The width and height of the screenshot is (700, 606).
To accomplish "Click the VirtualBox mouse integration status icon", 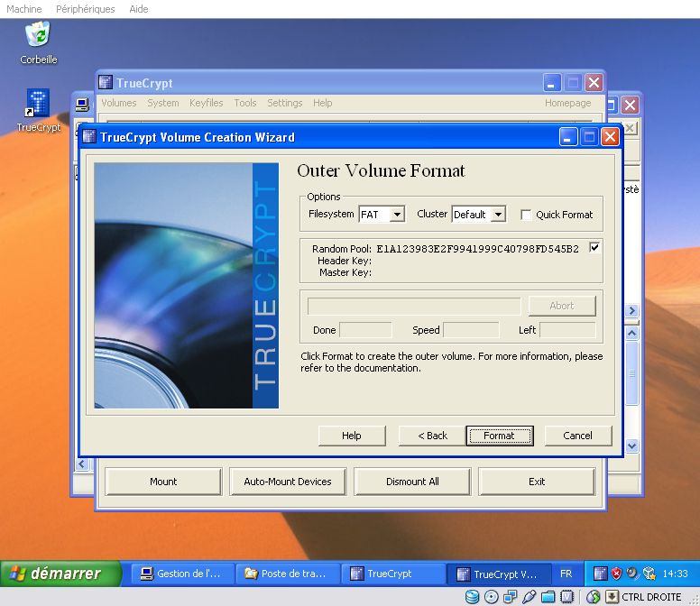I will tap(594, 597).
